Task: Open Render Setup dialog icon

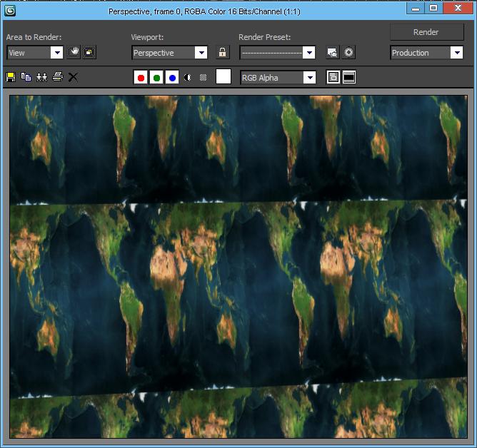Action: (x=333, y=52)
